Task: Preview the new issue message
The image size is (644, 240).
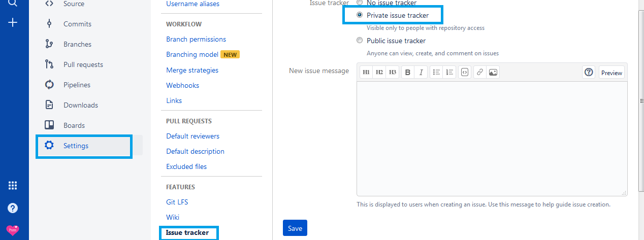Action: click(611, 73)
